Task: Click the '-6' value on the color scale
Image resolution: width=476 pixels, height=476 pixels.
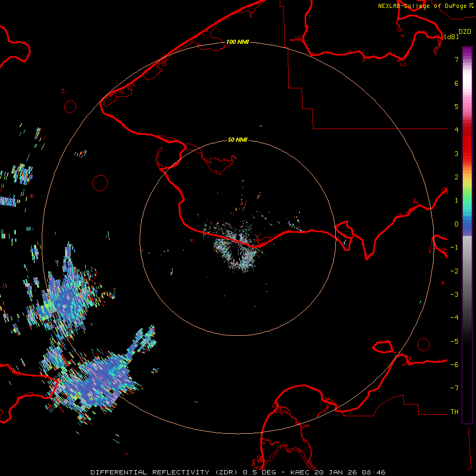Action: (x=454, y=365)
